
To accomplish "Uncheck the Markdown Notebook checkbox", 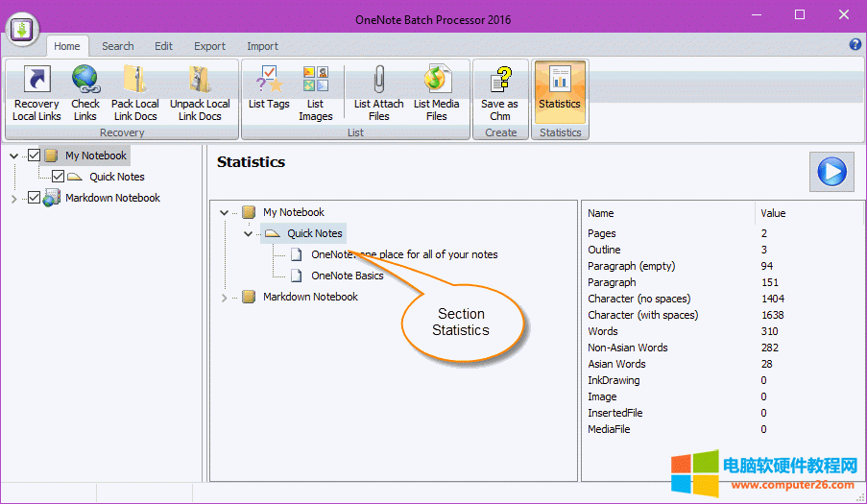I will pos(35,198).
